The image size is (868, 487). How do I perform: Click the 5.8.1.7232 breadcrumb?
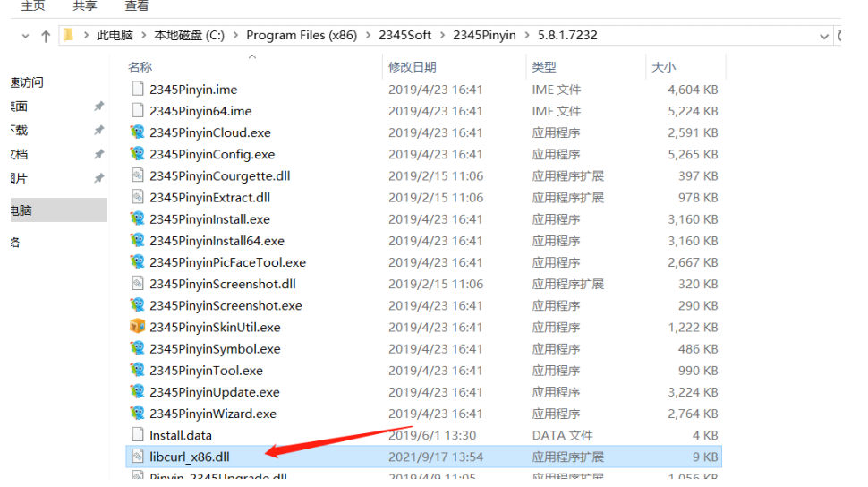[x=567, y=36]
